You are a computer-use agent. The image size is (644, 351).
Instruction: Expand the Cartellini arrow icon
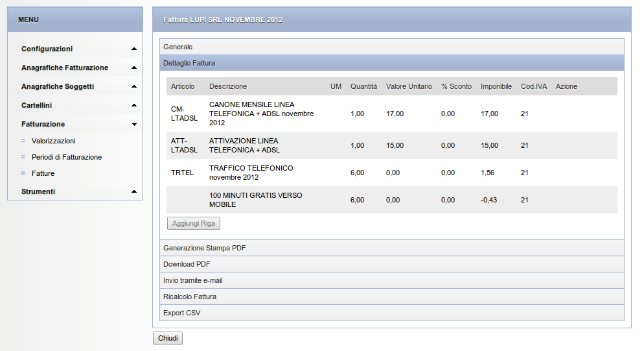point(134,106)
